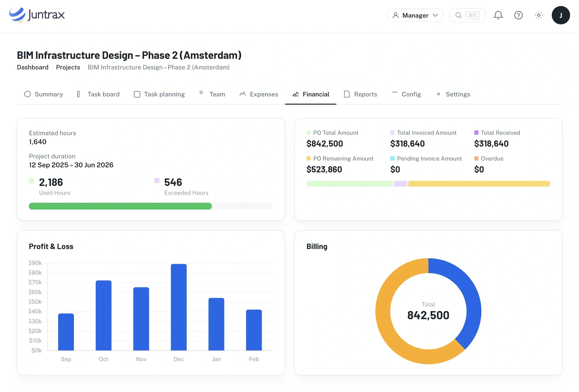Click the December bar in Profit & Loss
This screenshot has width=579, height=392.
pos(179,307)
